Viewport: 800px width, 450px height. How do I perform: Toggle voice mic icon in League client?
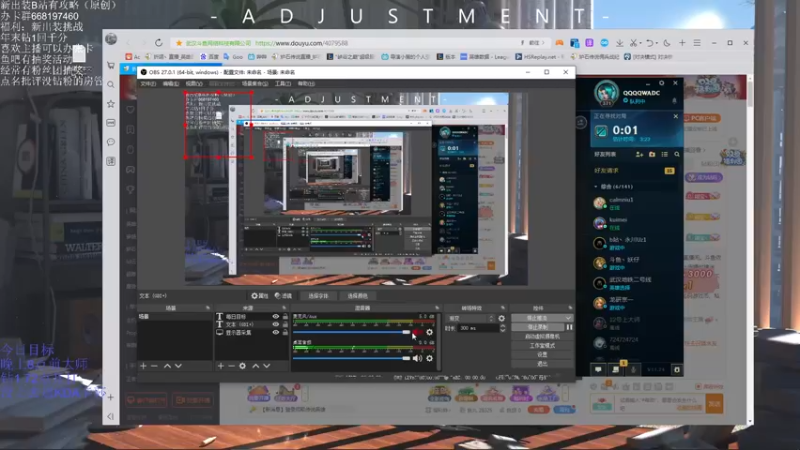(634, 369)
